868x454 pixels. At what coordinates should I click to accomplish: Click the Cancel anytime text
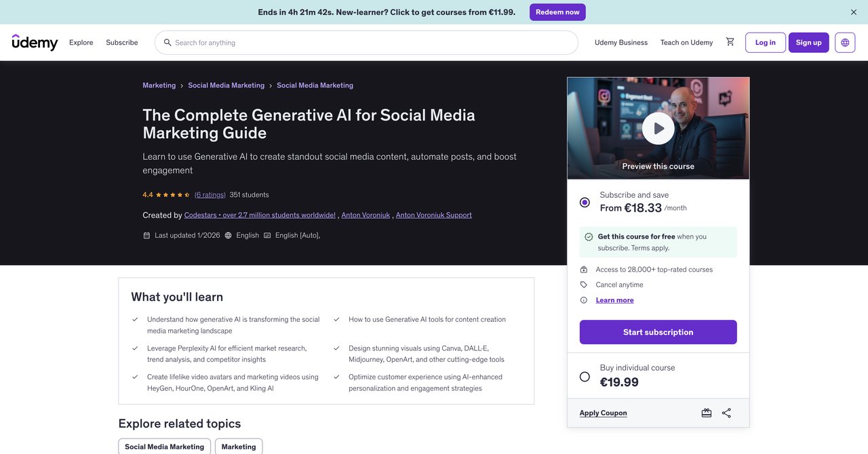point(620,285)
